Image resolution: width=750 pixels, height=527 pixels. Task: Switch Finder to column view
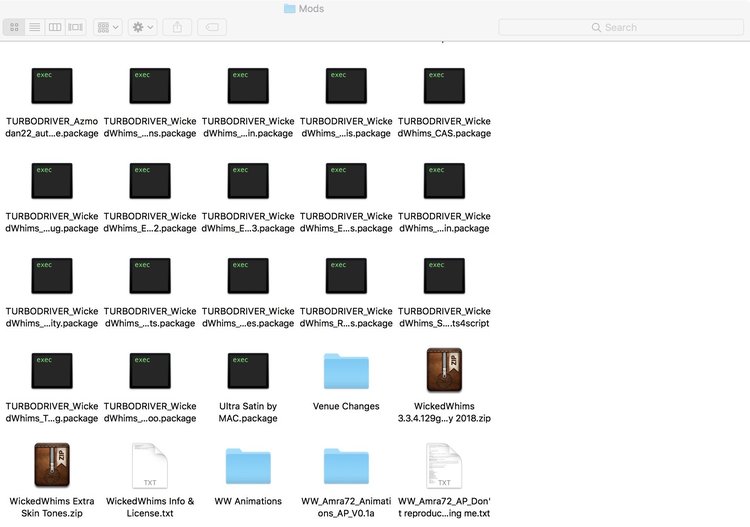pos(55,27)
